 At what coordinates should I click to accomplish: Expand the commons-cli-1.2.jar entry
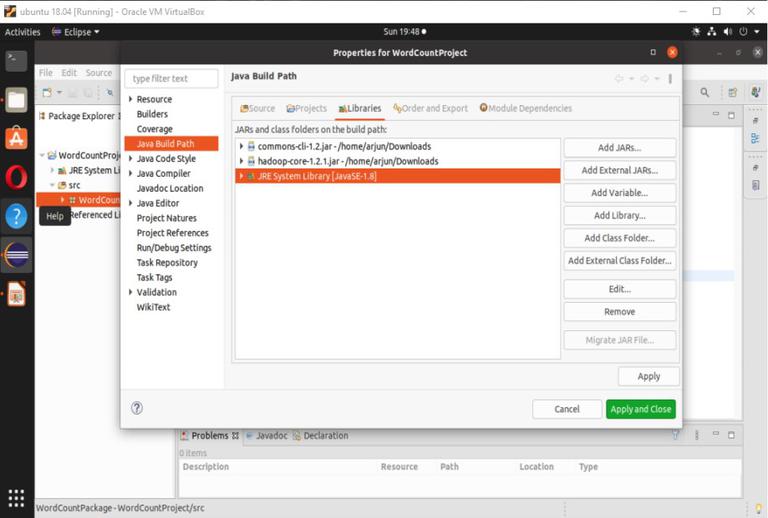pyautogui.click(x=241, y=146)
